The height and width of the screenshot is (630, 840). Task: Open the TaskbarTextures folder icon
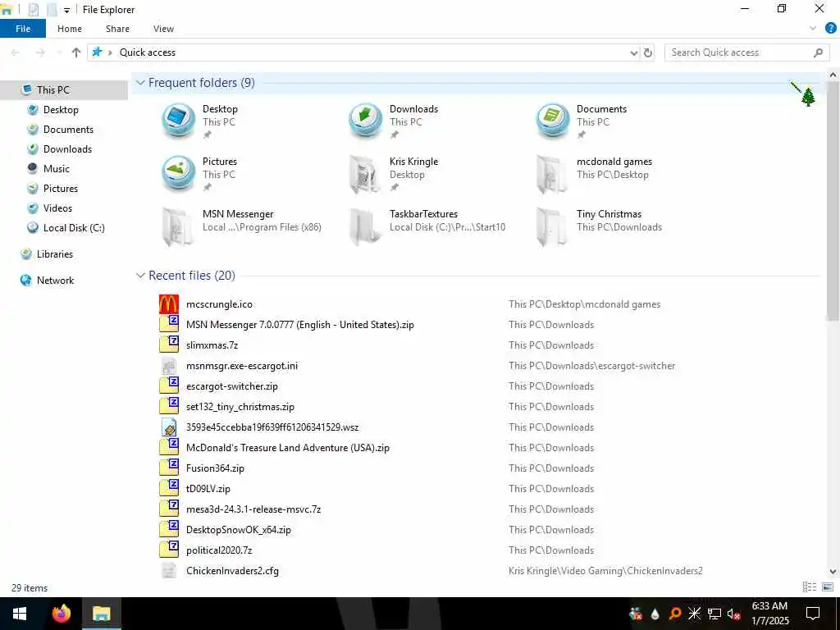365,226
